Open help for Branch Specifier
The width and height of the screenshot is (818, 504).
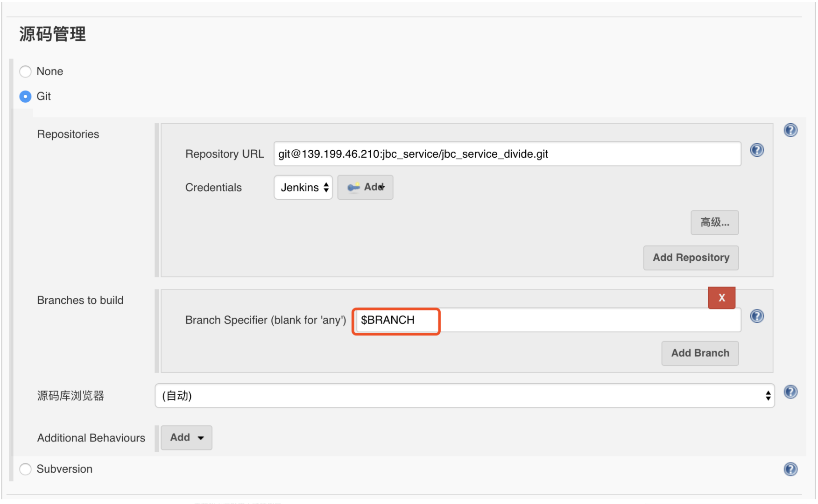tap(757, 316)
